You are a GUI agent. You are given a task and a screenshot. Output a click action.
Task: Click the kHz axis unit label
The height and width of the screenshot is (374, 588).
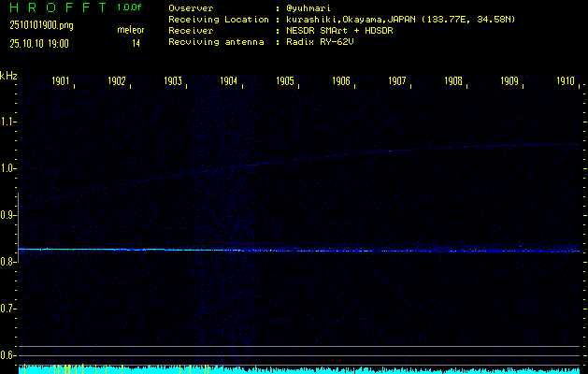8,74
